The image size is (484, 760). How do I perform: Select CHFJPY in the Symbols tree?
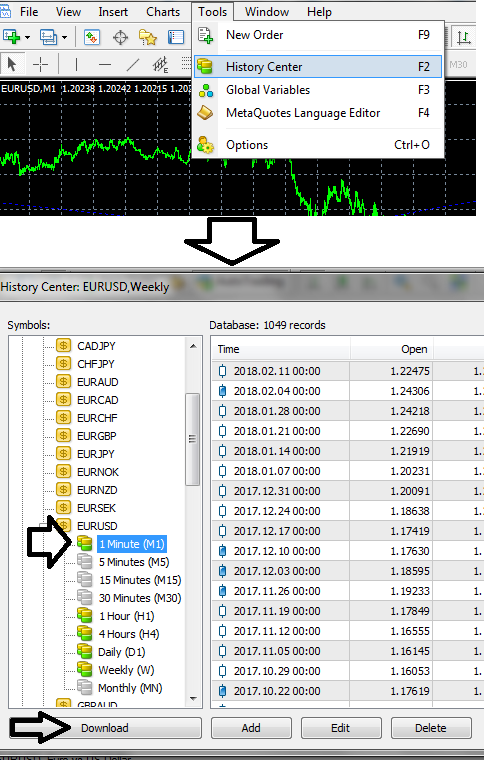pos(96,364)
